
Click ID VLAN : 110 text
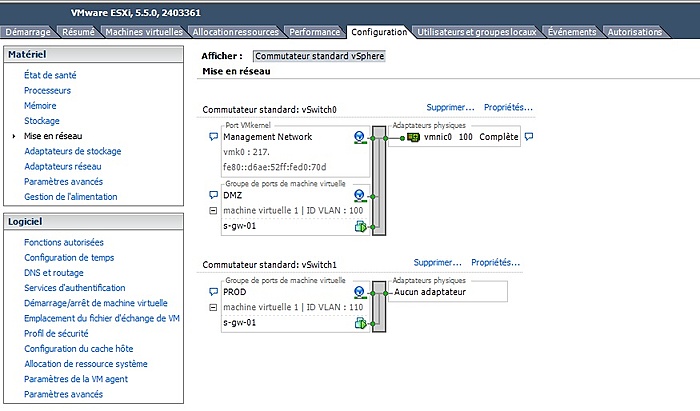click(334, 307)
